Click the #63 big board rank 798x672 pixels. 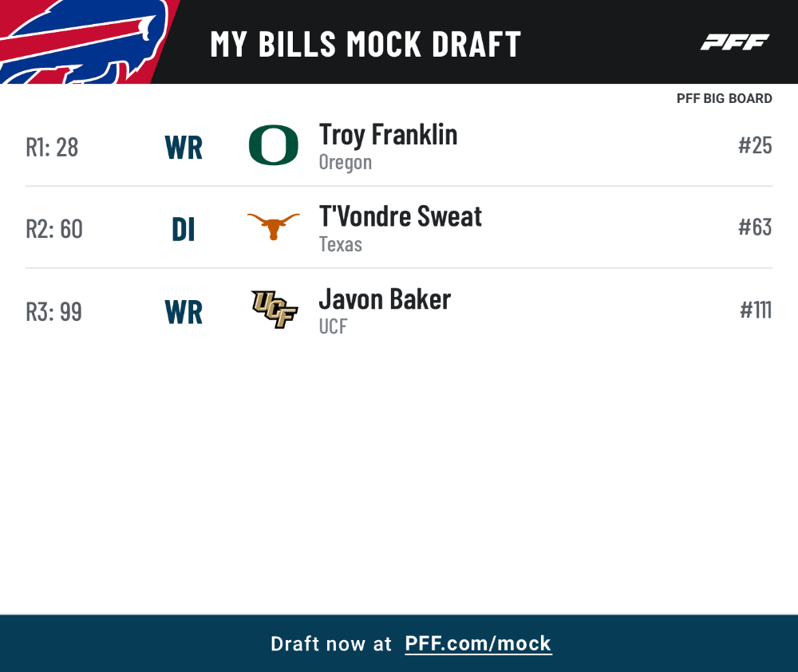[755, 227]
